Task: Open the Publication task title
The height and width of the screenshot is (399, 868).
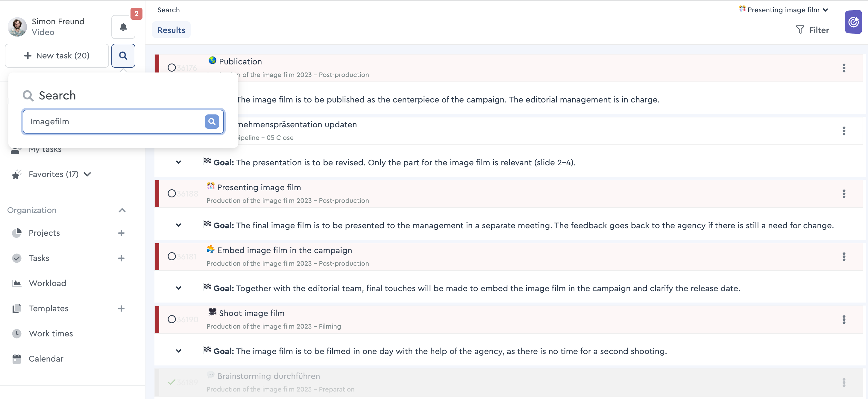Action: [240, 62]
